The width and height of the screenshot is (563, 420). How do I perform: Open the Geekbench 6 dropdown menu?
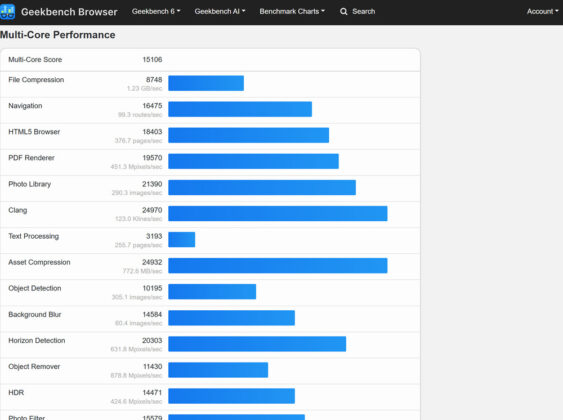coord(156,11)
